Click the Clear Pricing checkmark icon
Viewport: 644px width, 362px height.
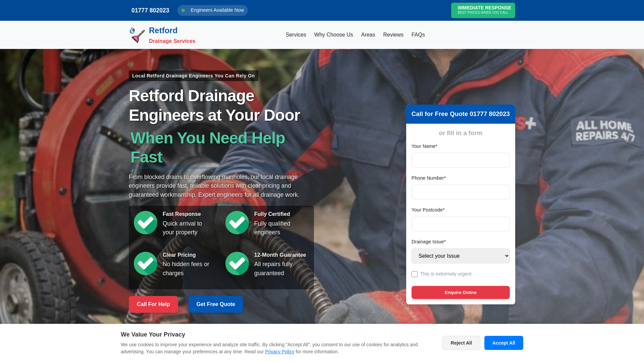click(x=146, y=263)
